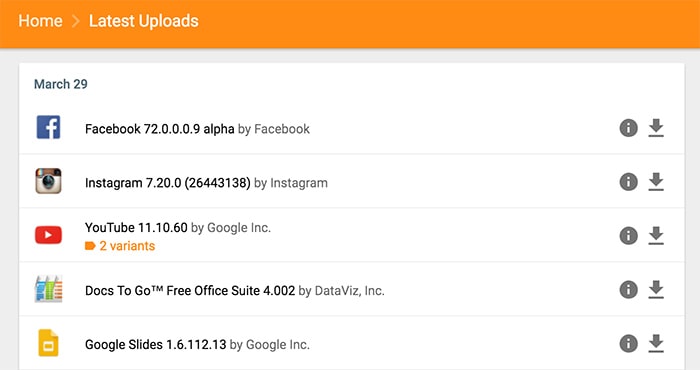Click the red YouTube app icon
Screen dimensions: 700x370
[x=48, y=235]
